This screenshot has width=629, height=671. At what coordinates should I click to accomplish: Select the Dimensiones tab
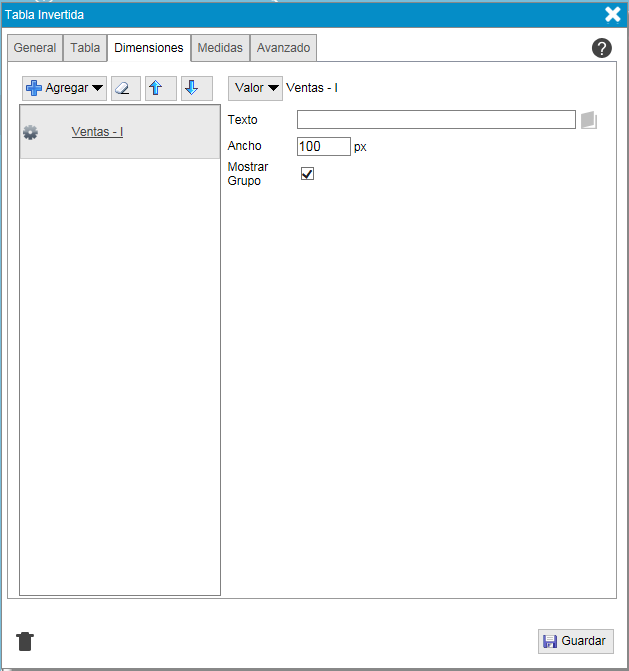(149, 47)
